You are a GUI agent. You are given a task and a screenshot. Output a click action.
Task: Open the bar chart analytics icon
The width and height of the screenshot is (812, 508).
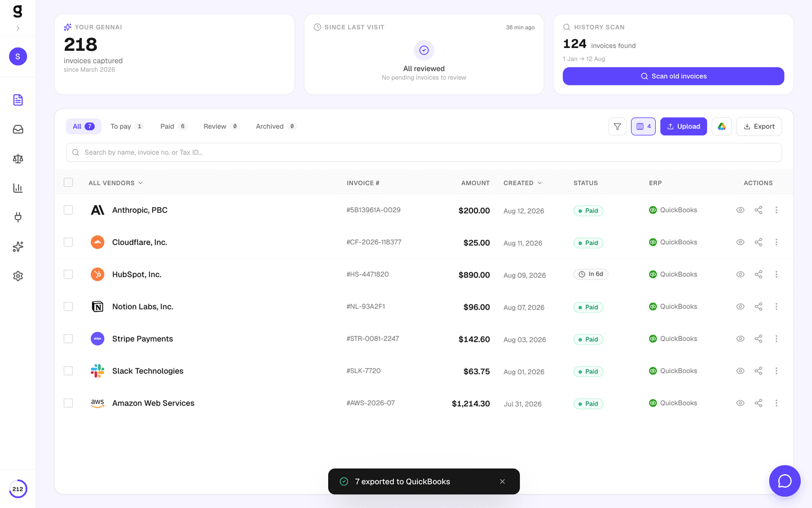click(18, 188)
